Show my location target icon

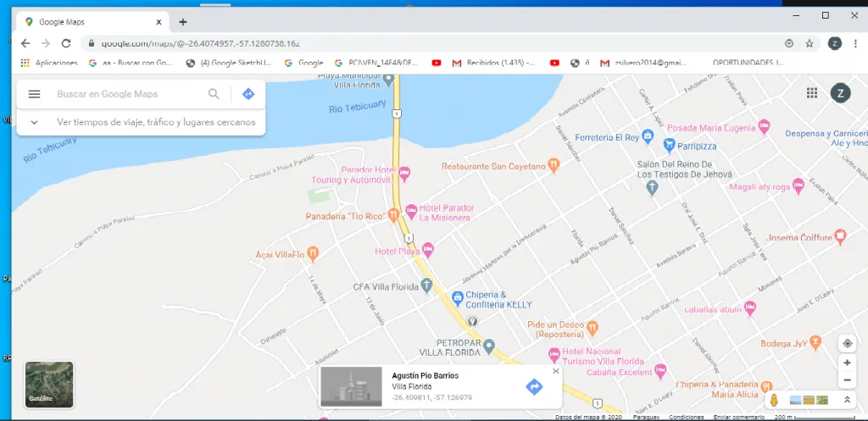click(847, 344)
